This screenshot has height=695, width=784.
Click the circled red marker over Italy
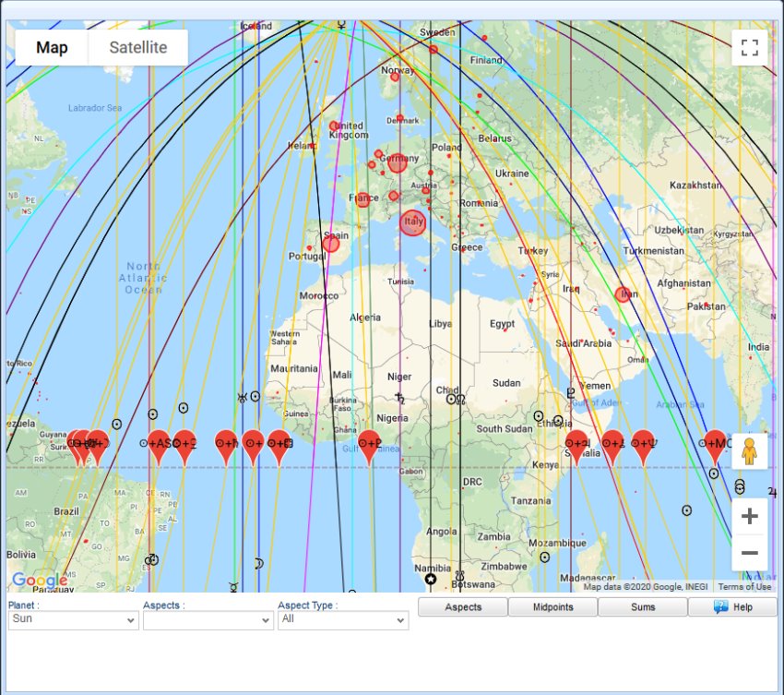click(x=411, y=222)
